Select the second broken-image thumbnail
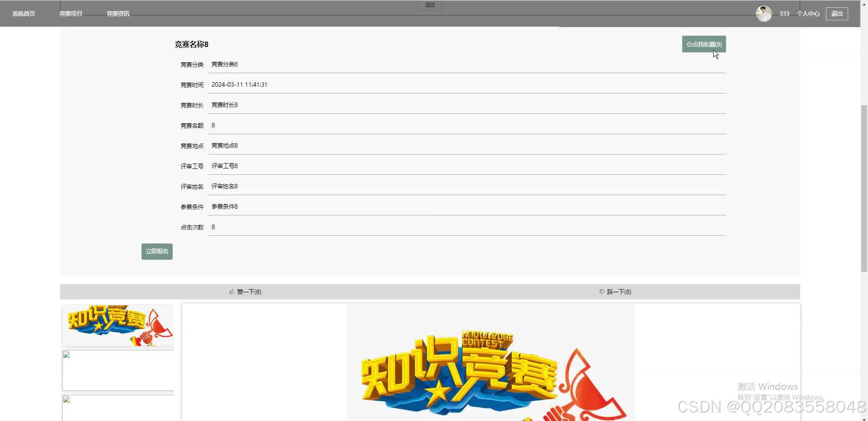The height and width of the screenshot is (421, 868). [x=118, y=370]
